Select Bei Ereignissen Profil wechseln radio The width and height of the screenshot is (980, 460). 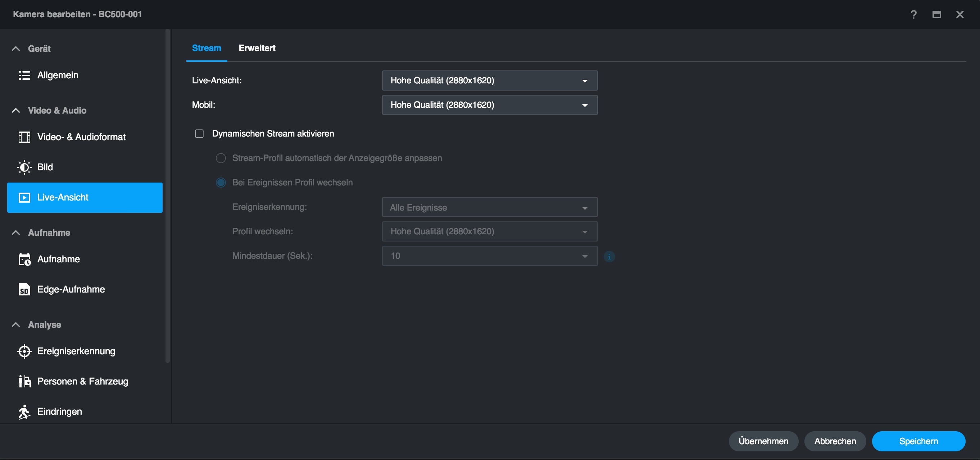[221, 183]
